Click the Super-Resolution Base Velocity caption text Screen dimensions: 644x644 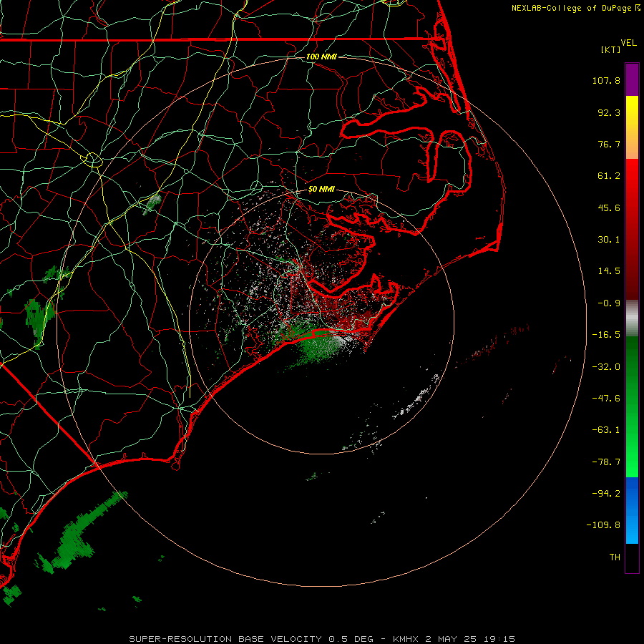pos(321,639)
